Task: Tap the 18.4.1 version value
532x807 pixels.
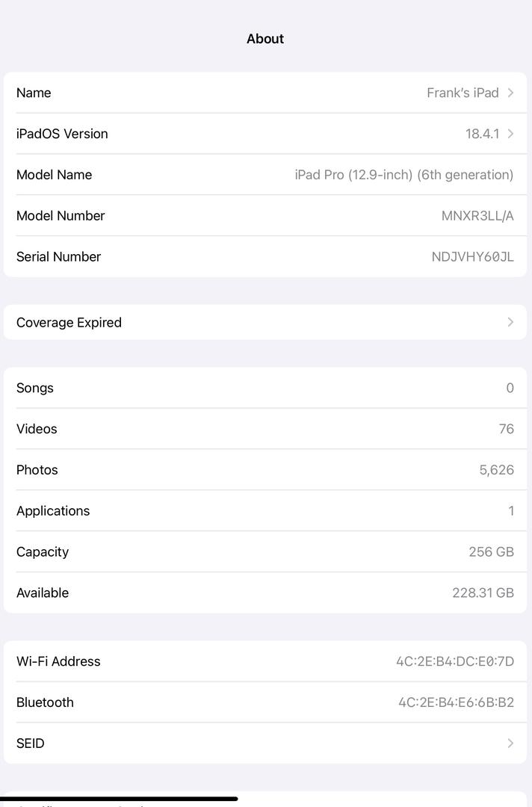Action: pos(482,134)
